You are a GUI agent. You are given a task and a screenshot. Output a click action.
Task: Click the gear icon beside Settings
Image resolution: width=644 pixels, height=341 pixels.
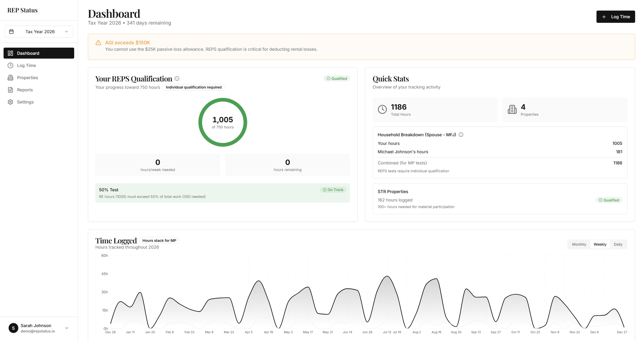(x=10, y=102)
